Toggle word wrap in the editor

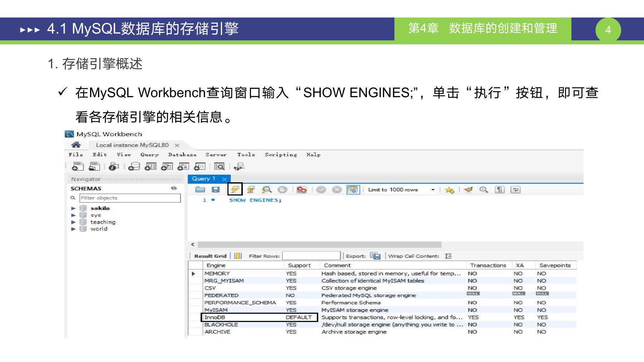click(516, 189)
